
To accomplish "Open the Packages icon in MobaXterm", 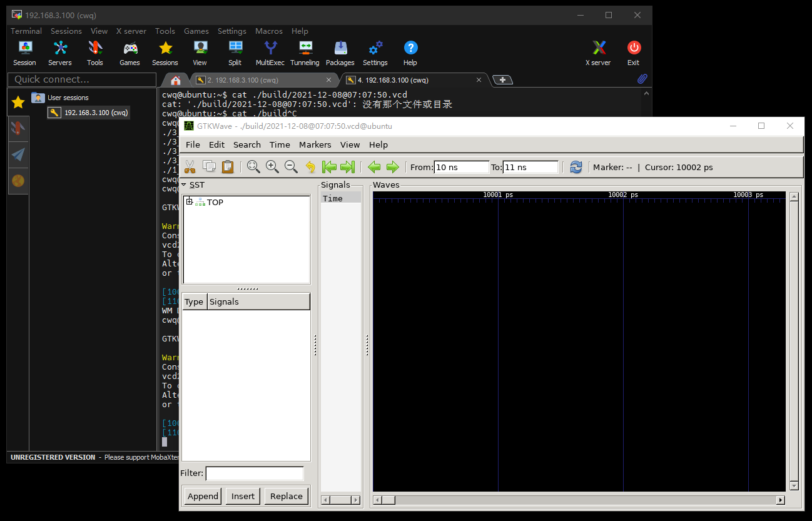I will coord(340,53).
